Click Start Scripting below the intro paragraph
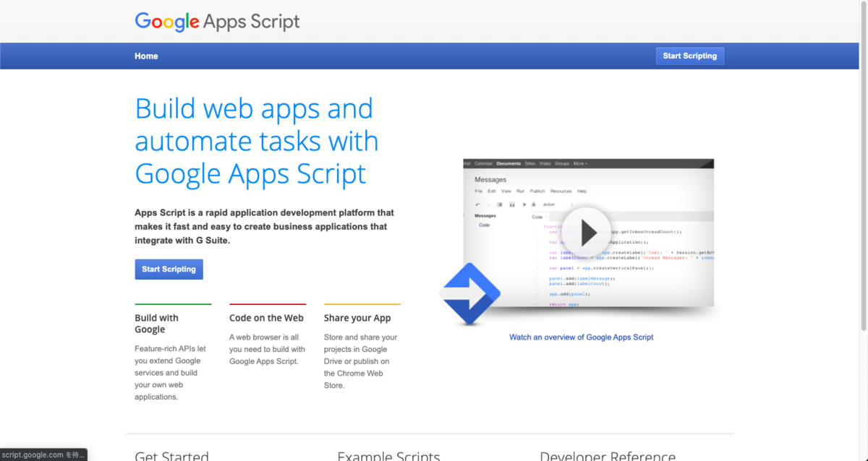The height and width of the screenshot is (461, 868). pyautogui.click(x=169, y=270)
